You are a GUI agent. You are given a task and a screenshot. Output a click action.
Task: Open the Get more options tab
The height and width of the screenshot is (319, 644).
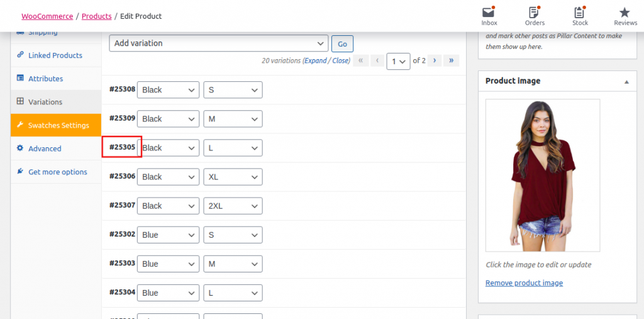pyautogui.click(x=56, y=172)
